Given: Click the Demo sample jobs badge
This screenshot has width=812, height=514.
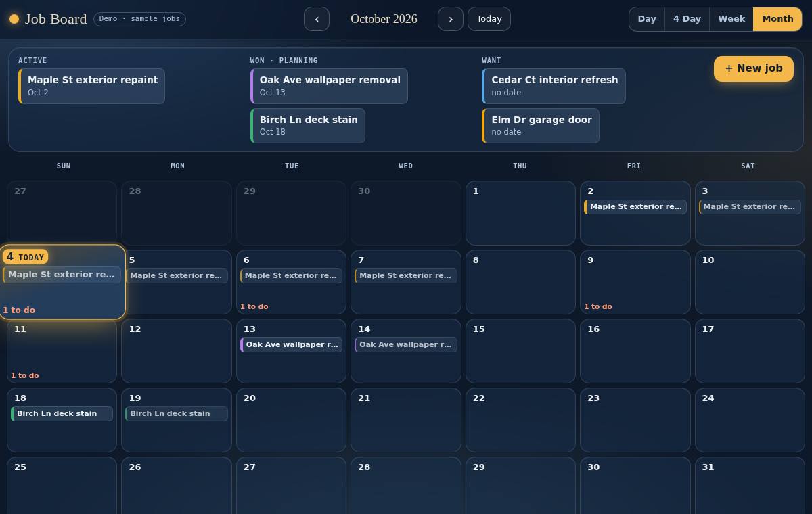Looking at the screenshot, I should (x=139, y=19).
